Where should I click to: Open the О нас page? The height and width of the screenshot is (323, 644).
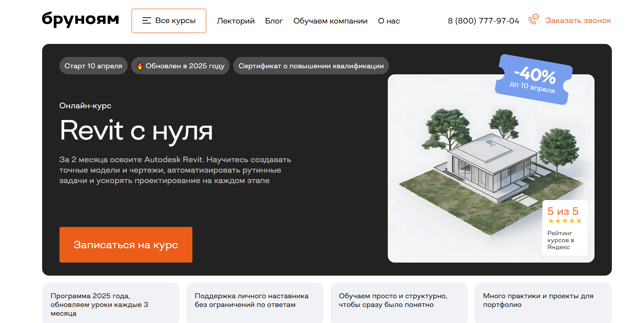coord(389,21)
